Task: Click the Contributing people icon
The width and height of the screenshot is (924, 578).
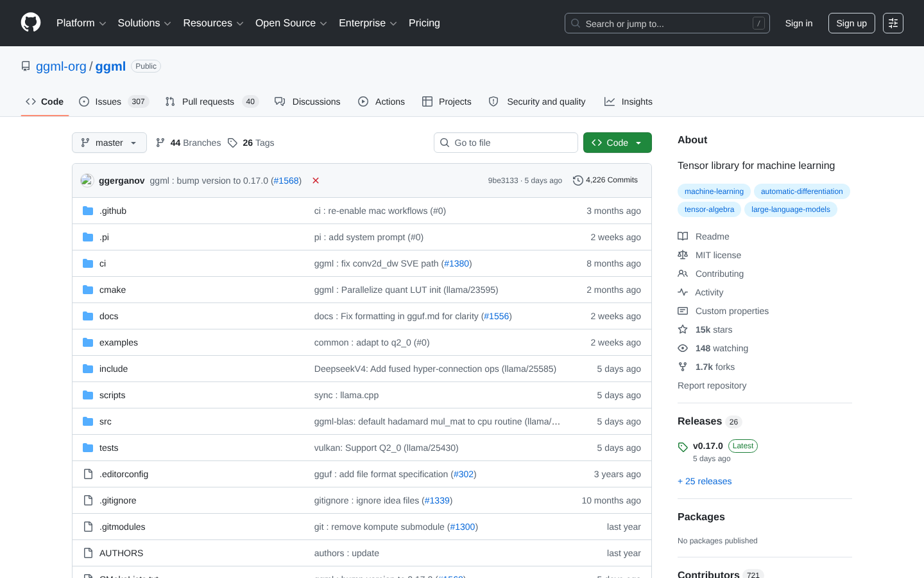Action: pos(683,274)
